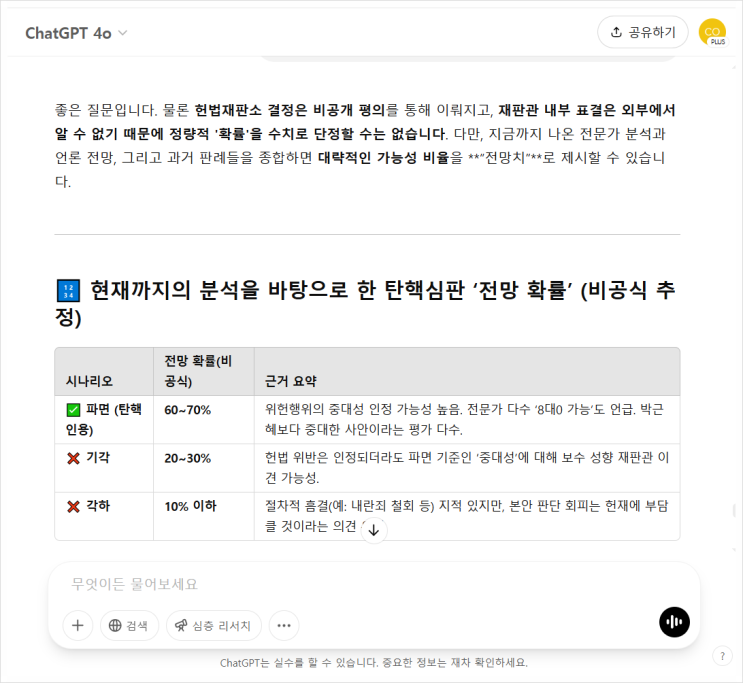Select the 10% 이하 probability cell
743x683 pixels.
point(204,516)
